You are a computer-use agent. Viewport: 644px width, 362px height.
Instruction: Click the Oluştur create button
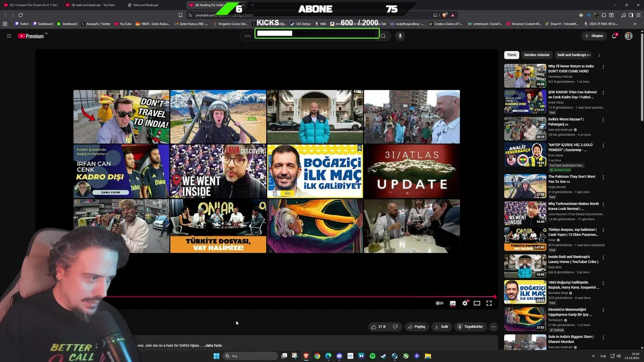point(594,36)
